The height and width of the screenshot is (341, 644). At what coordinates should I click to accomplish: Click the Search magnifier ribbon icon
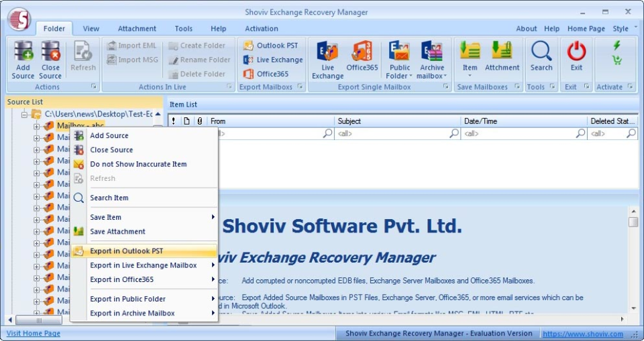click(x=541, y=56)
